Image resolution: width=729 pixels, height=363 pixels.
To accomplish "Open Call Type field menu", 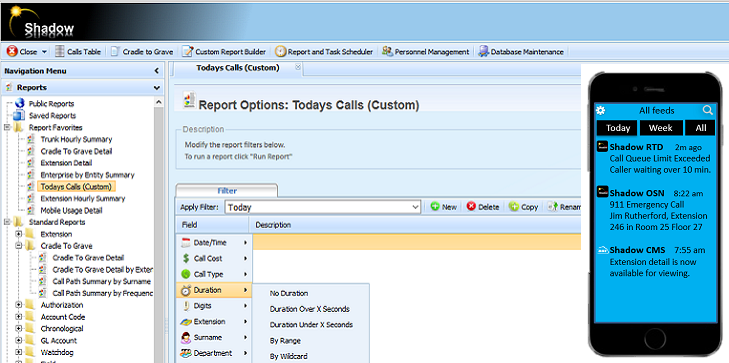I will pos(214,274).
